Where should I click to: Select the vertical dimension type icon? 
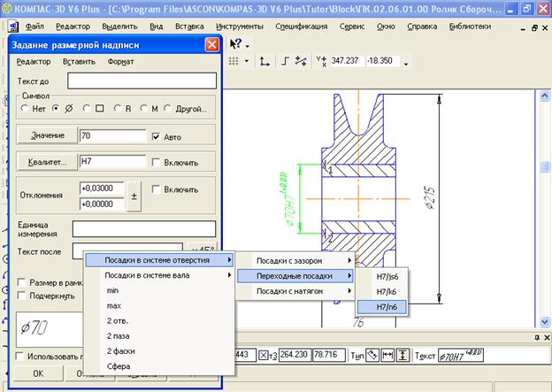click(x=404, y=355)
